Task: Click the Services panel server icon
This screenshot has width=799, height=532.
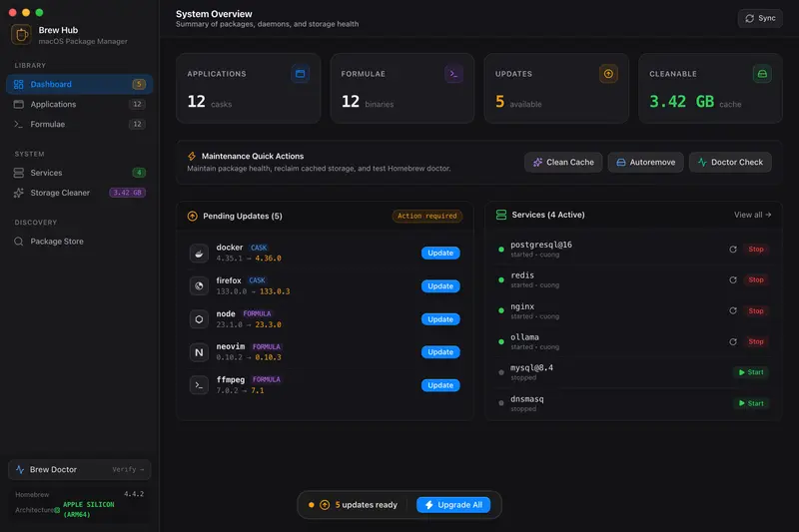Action: pos(501,215)
